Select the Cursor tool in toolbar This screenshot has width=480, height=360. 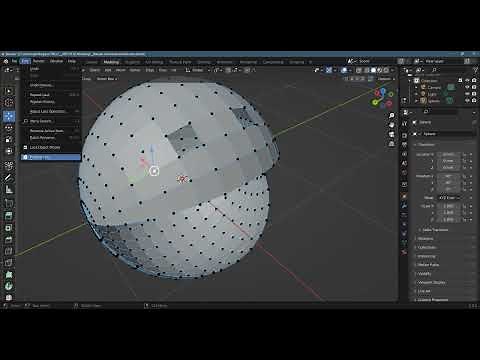point(9,103)
